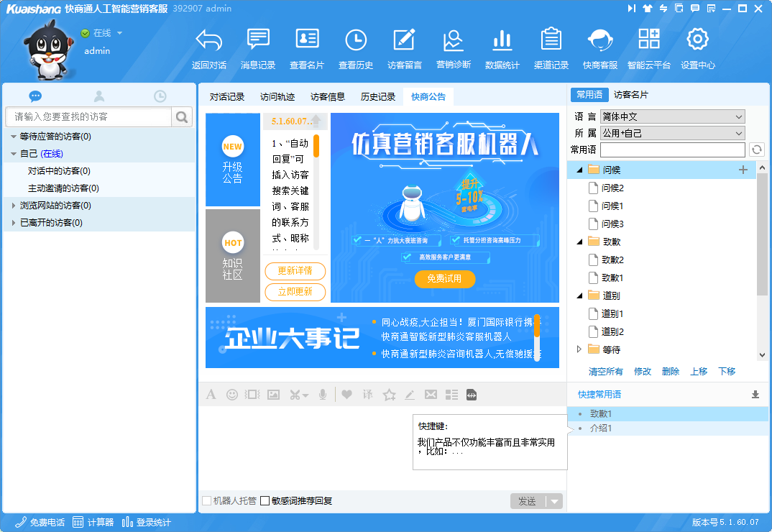
Task: Open the 所属 公用+自己 dropdown
Action: pos(672,133)
